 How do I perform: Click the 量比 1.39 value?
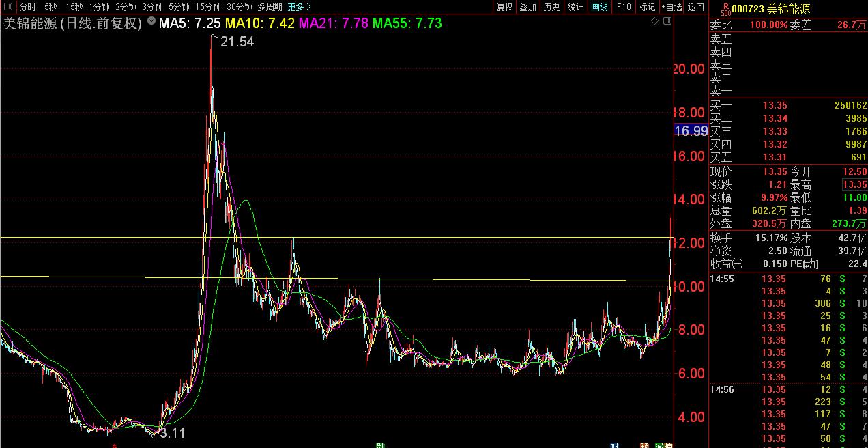click(x=856, y=211)
